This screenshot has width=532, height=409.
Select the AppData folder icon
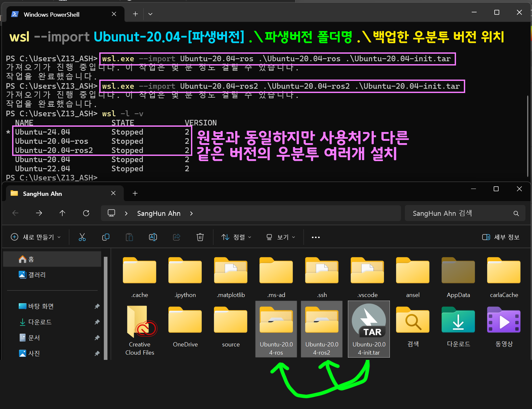click(x=458, y=270)
